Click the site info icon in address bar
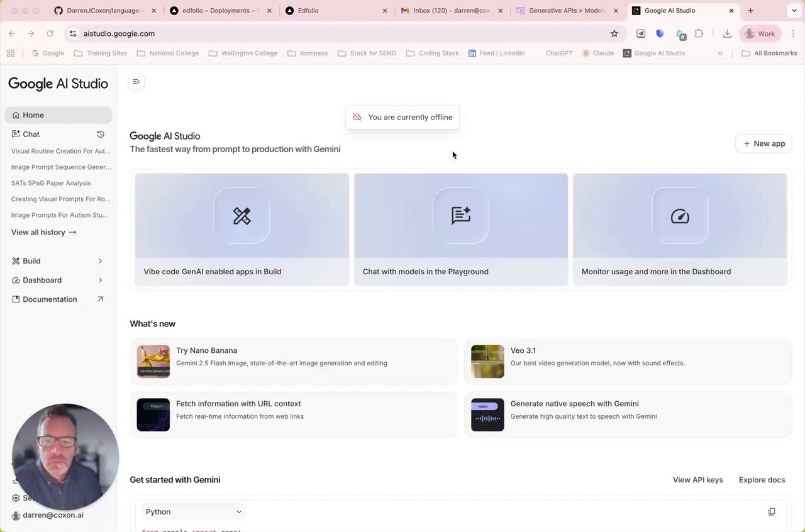This screenshot has width=805, height=532. pos(72,33)
